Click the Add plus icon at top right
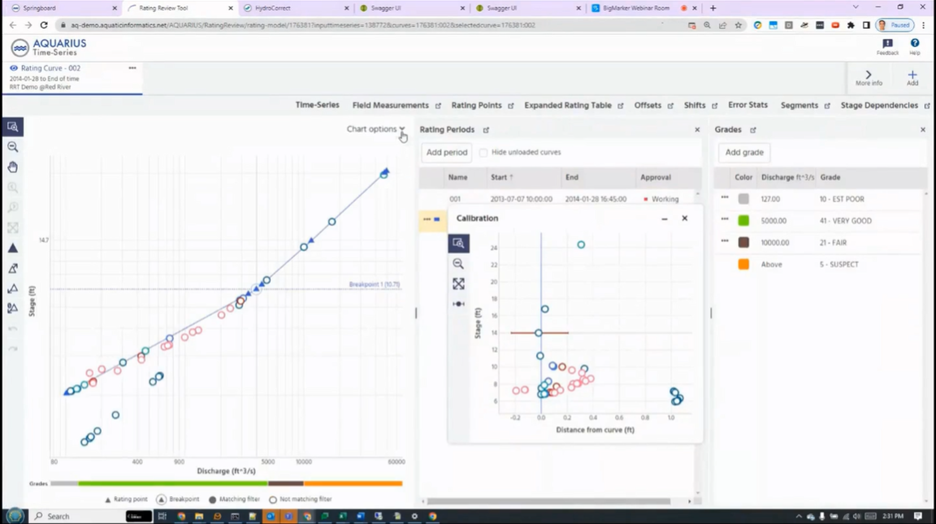Screen dimensions: 936x524 pos(912,75)
